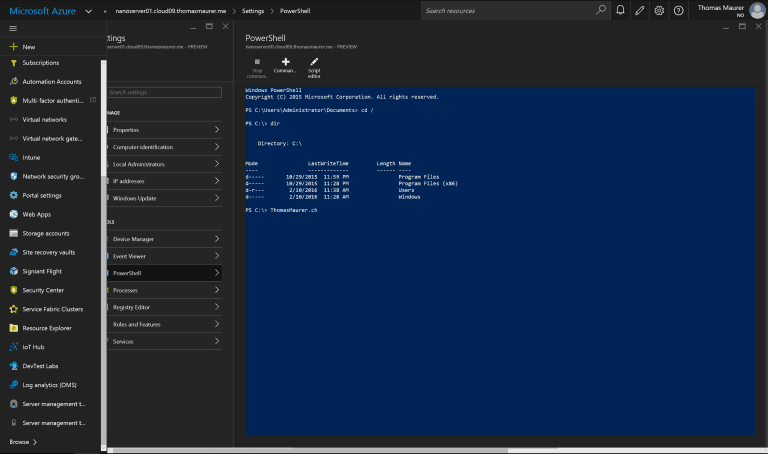This screenshot has width=768, height=454.
Task: Open the Properties settings row
Action: coord(164,130)
